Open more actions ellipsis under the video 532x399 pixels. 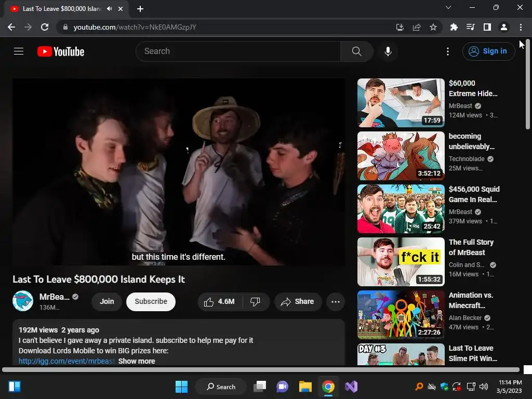pos(335,302)
